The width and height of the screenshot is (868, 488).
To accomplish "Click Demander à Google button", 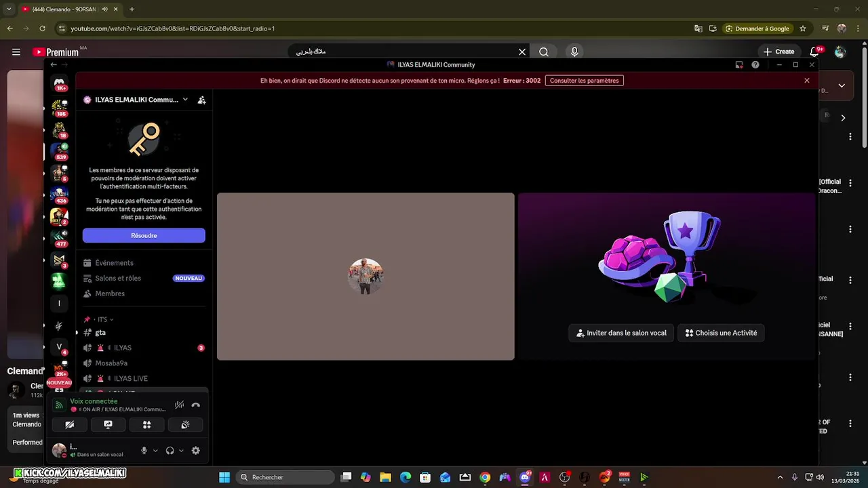I will pos(757,28).
